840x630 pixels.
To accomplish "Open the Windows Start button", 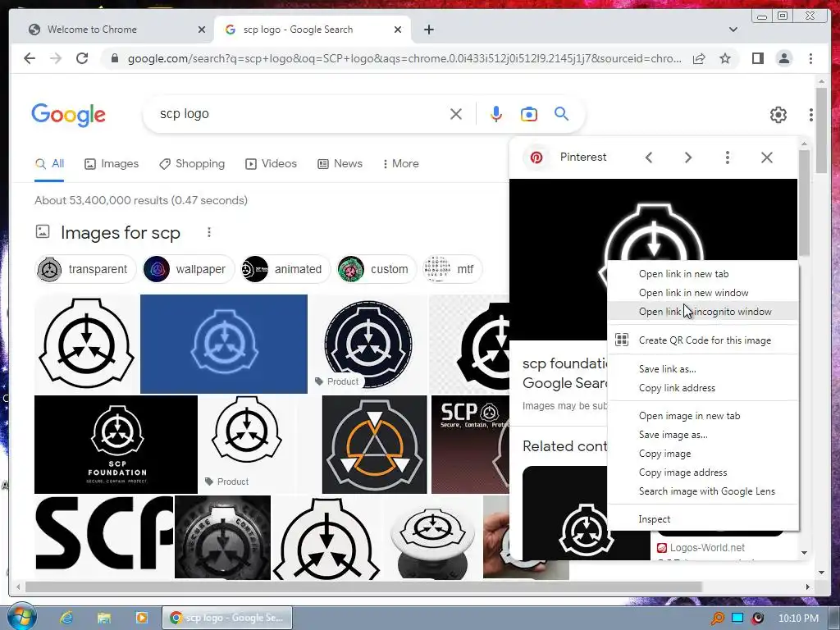I will [21, 617].
